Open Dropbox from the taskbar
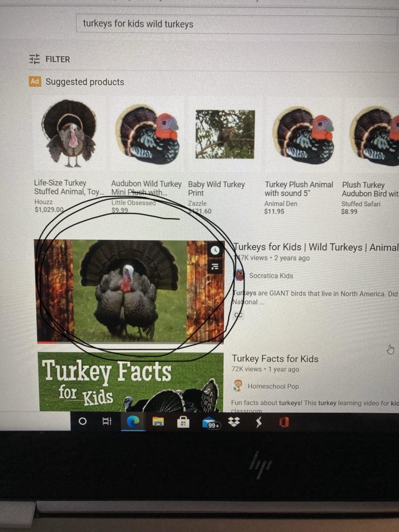The height and width of the screenshot is (532, 399). point(234,422)
